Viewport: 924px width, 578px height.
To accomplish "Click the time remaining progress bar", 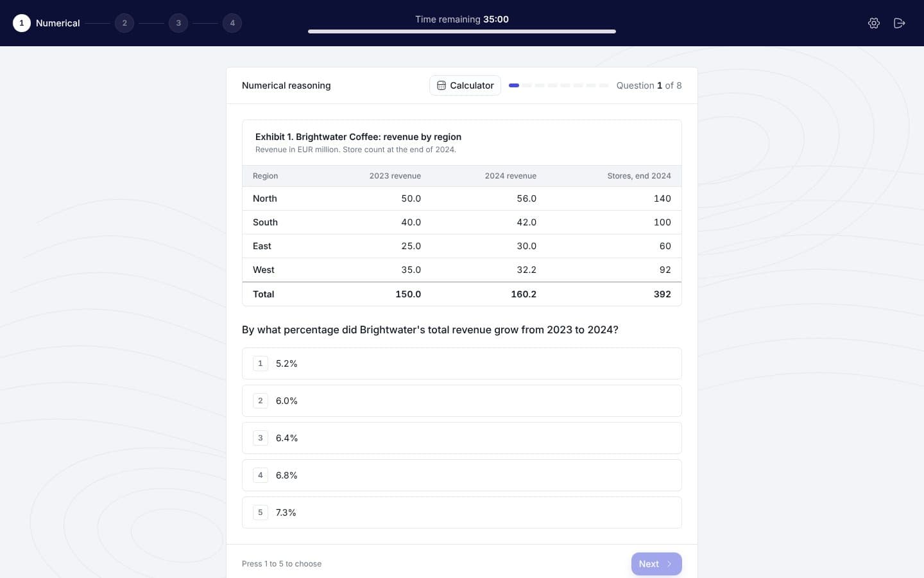I will point(462,31).
